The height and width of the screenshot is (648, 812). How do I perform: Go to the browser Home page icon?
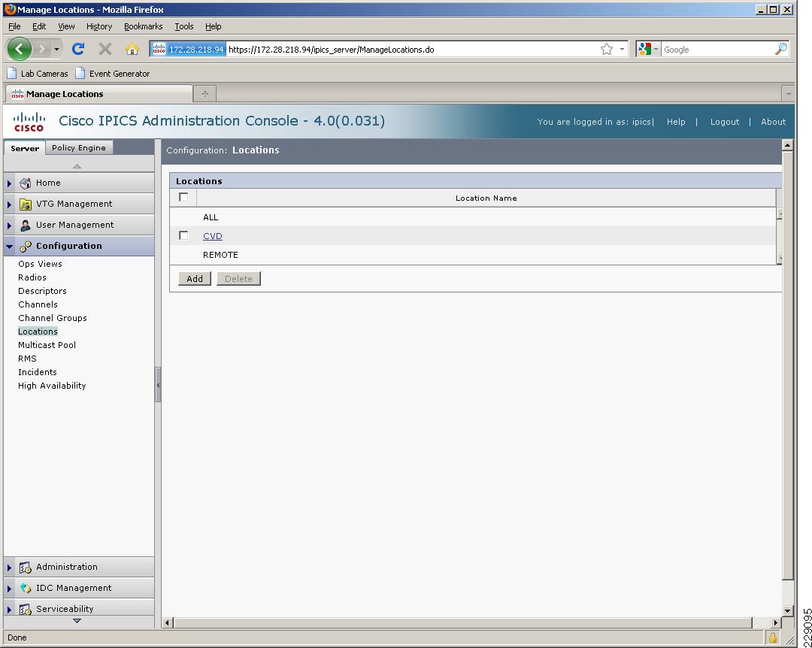132,49
